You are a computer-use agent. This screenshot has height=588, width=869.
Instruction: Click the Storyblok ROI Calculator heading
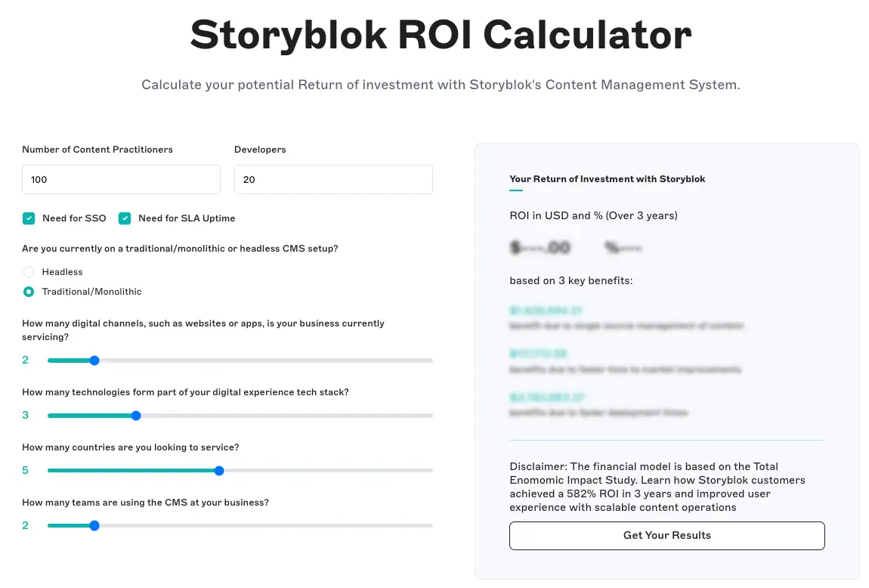(441, 35)
